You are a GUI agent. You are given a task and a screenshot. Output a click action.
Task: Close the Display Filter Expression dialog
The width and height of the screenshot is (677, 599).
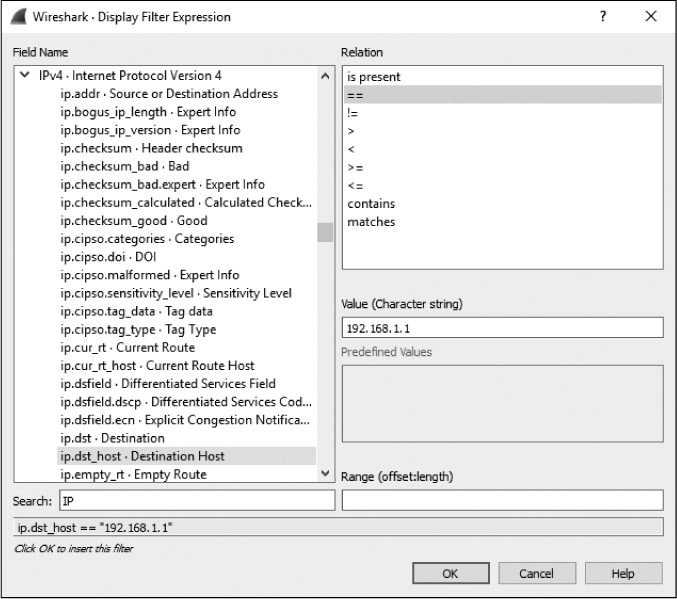point(651,16)
